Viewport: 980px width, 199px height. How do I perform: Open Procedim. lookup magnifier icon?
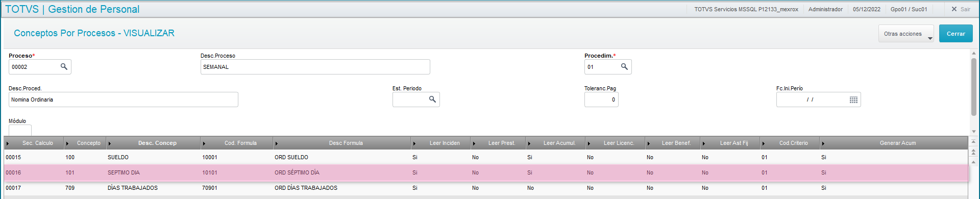[x=624, y=67]
